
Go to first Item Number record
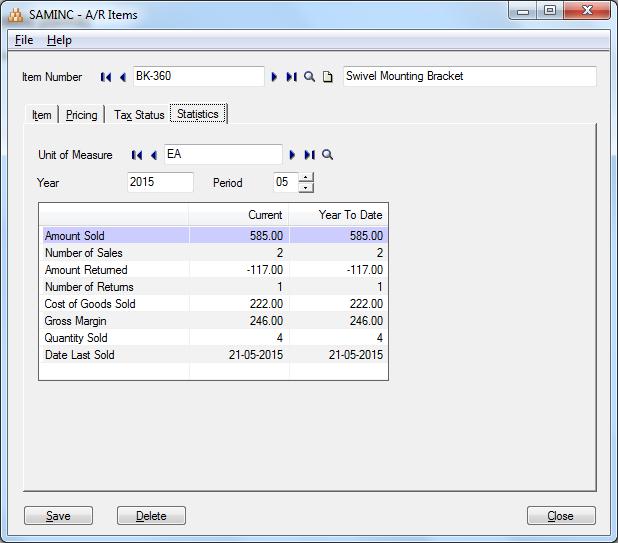[106, 77]
